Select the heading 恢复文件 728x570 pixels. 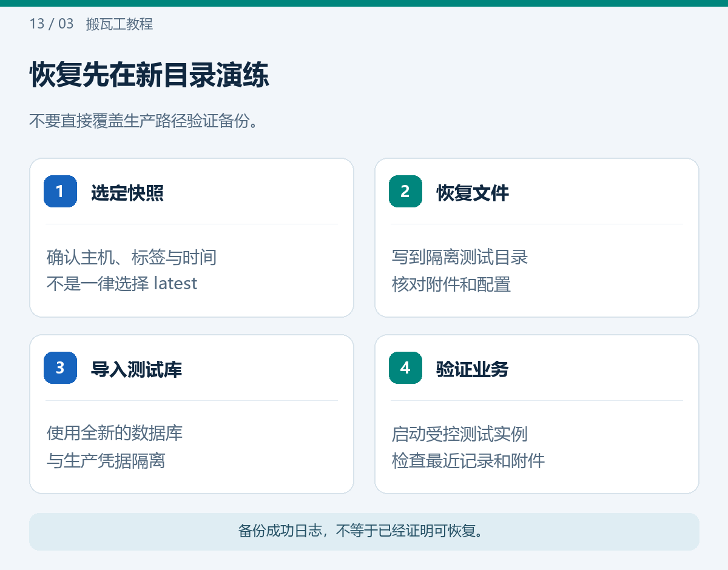[x=473, y=193]
